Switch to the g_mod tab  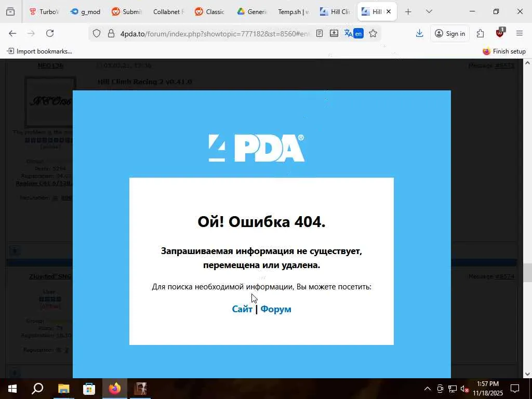point(86,11)
